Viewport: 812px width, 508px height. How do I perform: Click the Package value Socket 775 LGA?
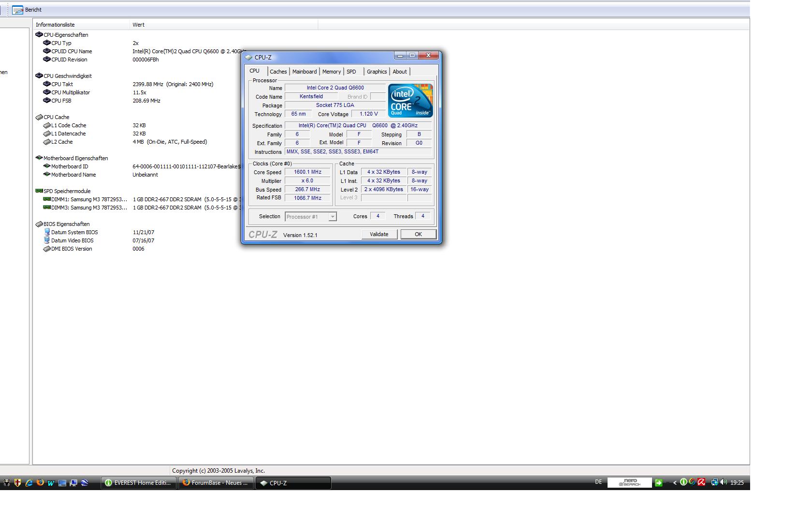coord(335,105)
